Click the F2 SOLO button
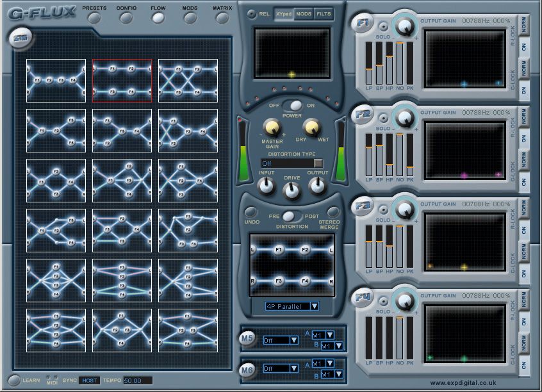 click(383, 118)
